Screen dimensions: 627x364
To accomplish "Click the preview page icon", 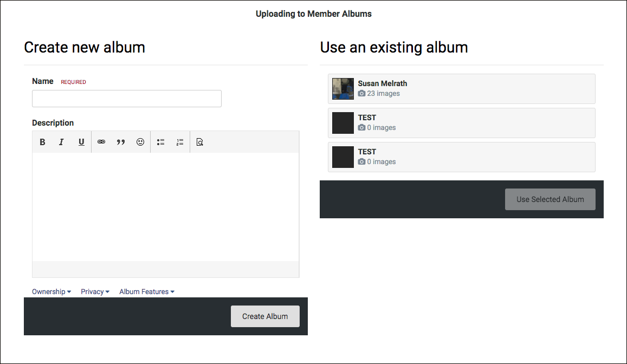I will (x=200, y=142).
